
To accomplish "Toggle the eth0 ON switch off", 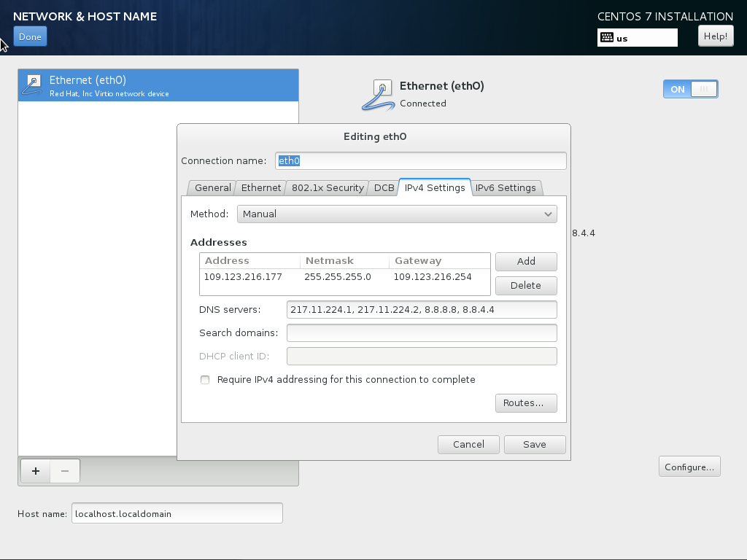I will pyautogui.click(x=689, y=89).
